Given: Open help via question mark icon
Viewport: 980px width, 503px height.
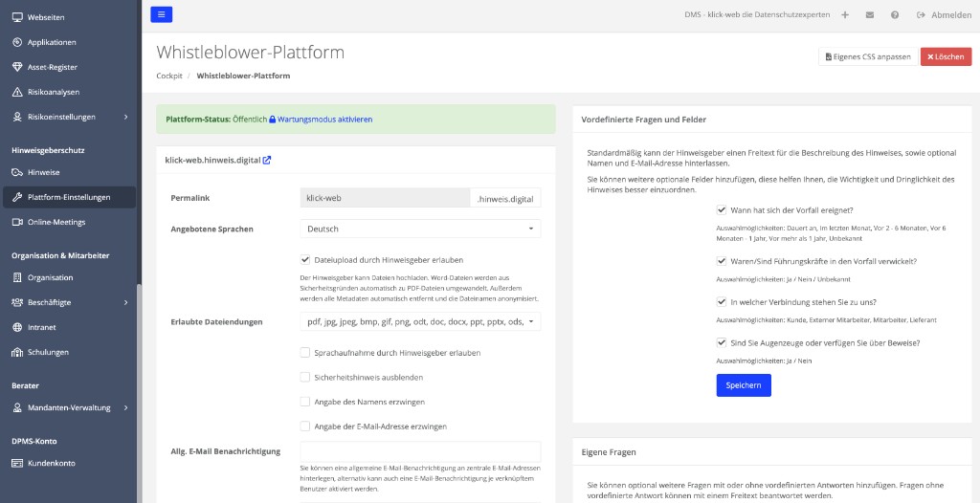Looking at the screenshot, I should pos(895,15).
